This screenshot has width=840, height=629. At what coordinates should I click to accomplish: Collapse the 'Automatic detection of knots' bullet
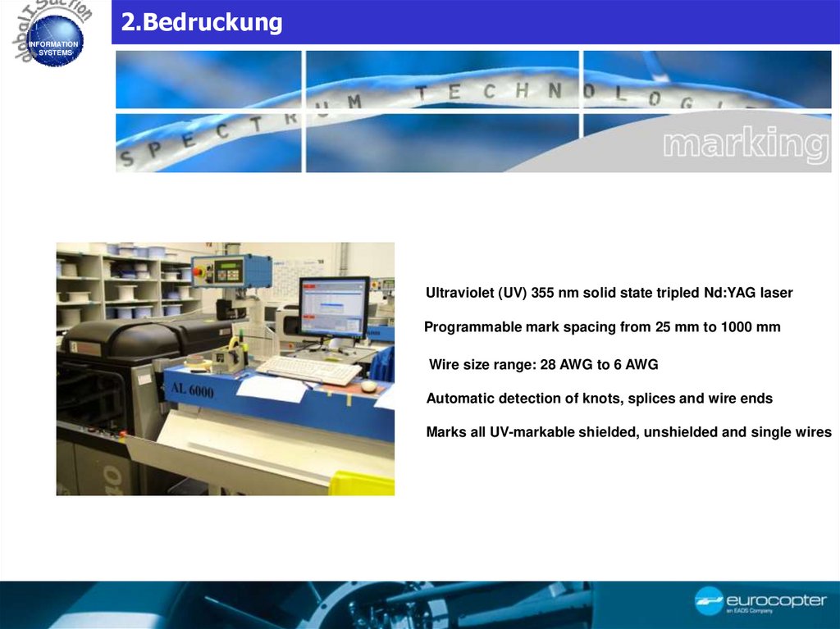coord(599,398)
